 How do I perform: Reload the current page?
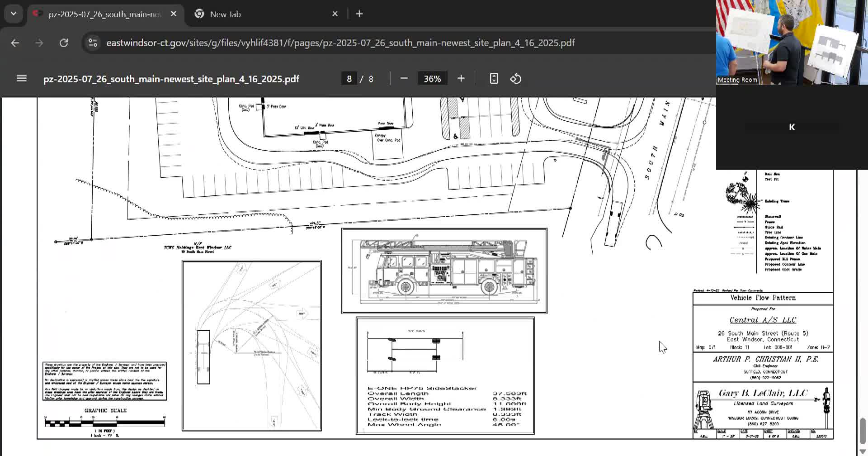[x=64, y=43]
